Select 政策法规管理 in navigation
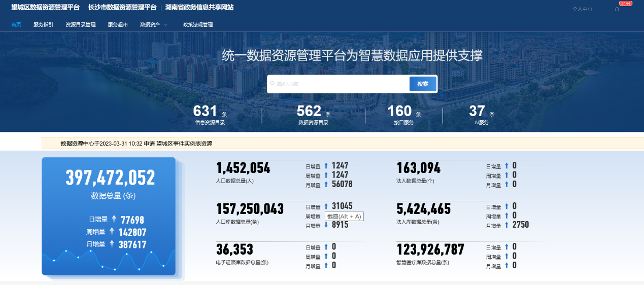The width and height of the screenshot is (644, 285). (x=198, y=25)
